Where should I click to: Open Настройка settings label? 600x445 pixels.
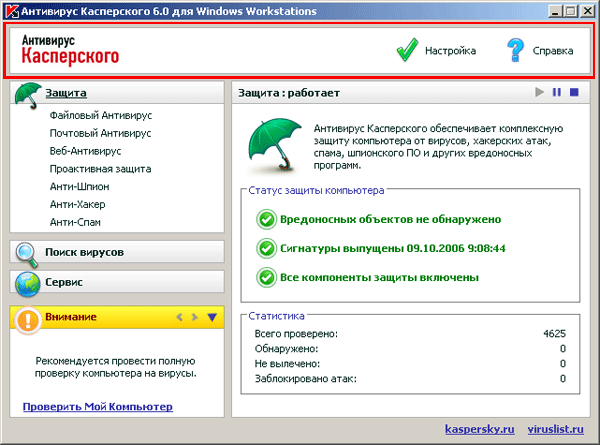pyautogui.click(x=450, y=51)
